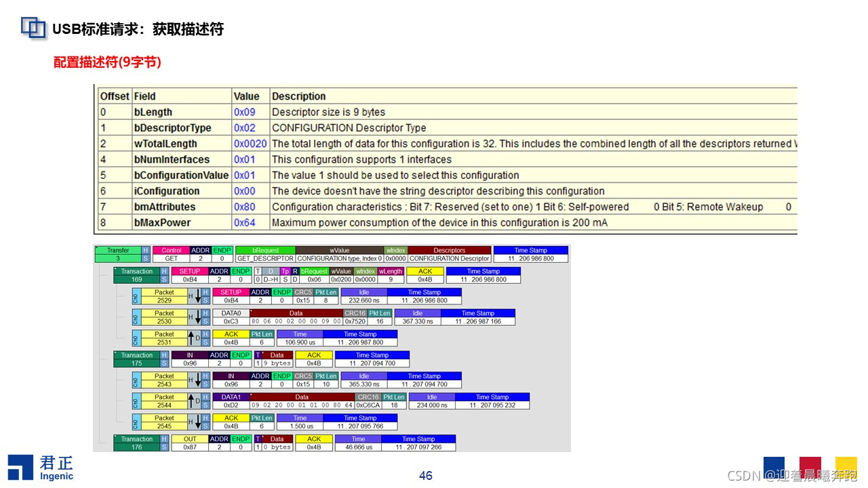Click '9 bytes' Data cell

(277, 363)
